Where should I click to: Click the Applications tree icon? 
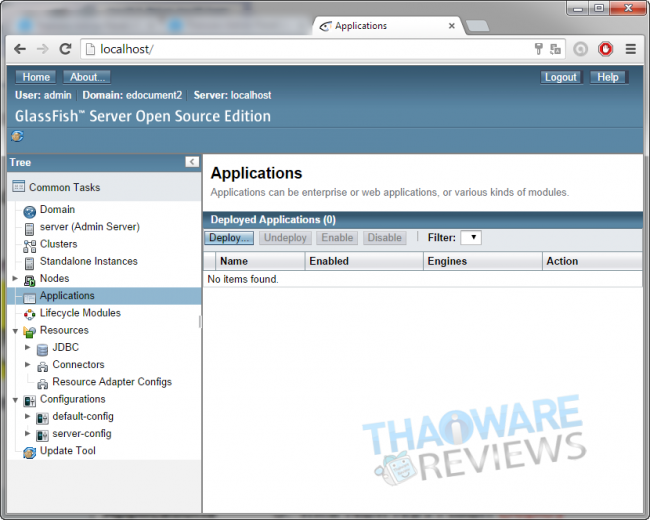[29, 298]
